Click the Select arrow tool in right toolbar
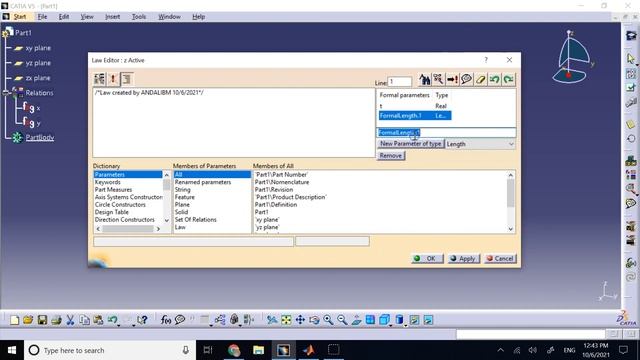640x360 pixels. coord(631,59)
